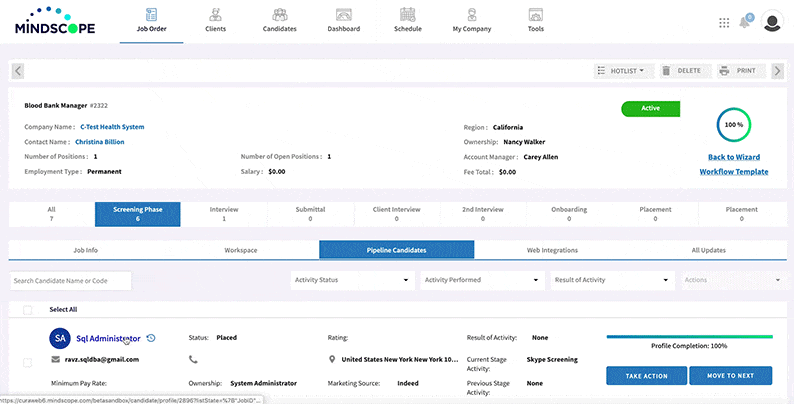Viewport: 794px width, 404px height.
Task: Open the apps grid icon
Action: click(724, 23)
